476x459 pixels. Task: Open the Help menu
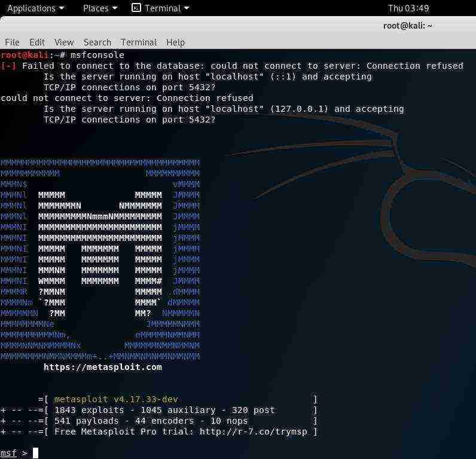pyautogui.click(x=175, y=42)
